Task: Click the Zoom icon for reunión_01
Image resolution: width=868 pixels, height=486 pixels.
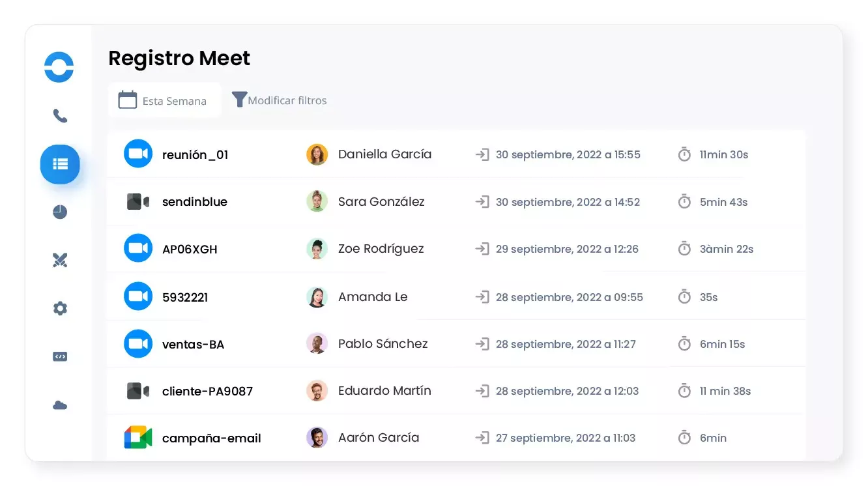Action: (x=138, y=154)
